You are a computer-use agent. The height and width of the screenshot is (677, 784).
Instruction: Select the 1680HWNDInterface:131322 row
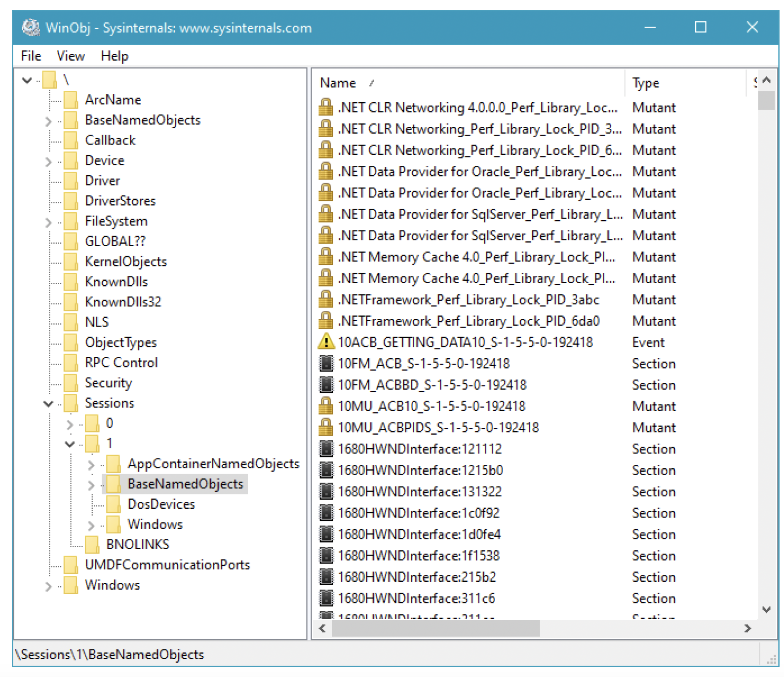tap(535, 491)
